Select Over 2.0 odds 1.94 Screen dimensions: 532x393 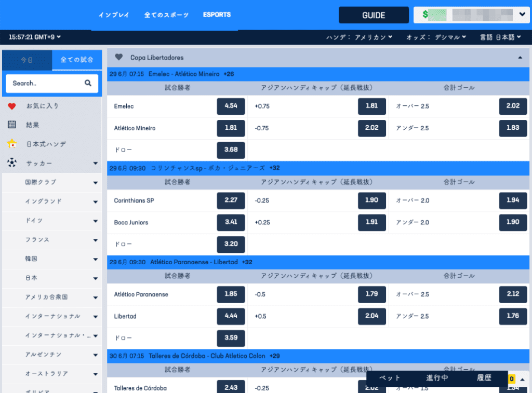click(513, 200)
